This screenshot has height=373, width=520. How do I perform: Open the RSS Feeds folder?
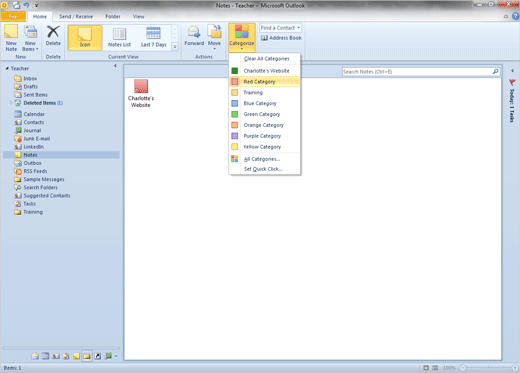point(31,171)
